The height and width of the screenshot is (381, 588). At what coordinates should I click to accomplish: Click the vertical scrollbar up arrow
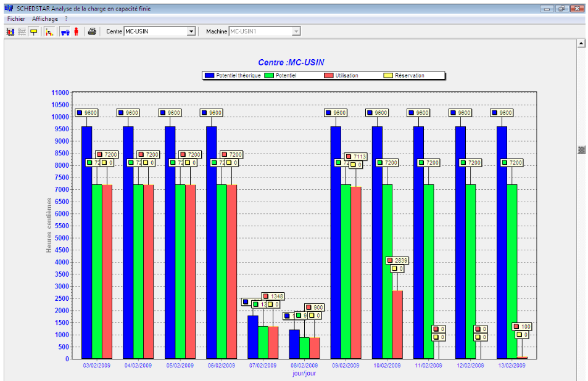coord(581,43)
